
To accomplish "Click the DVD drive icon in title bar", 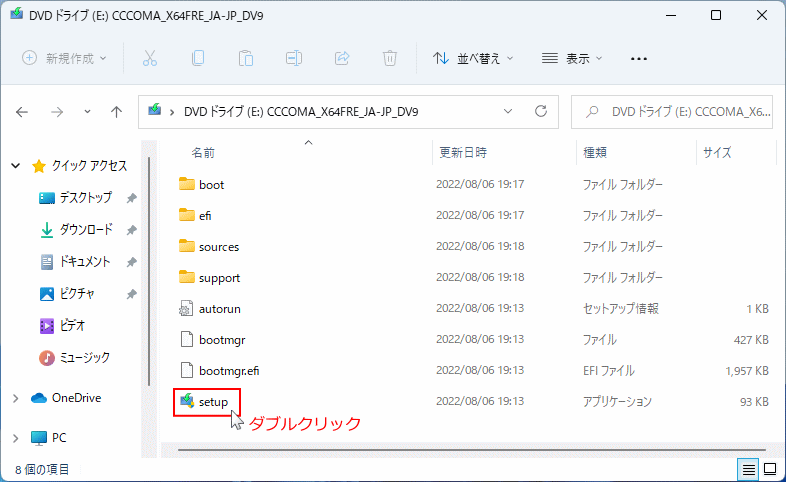I will click(x=17, y=14).
